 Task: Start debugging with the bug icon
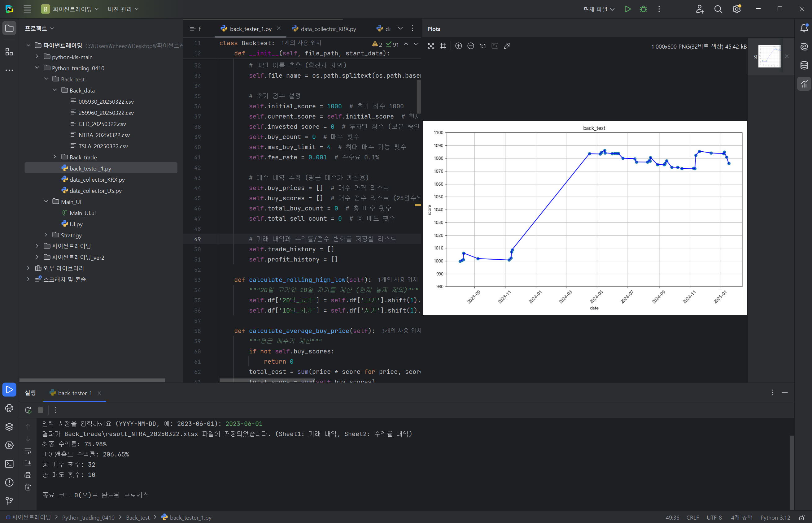643,9
